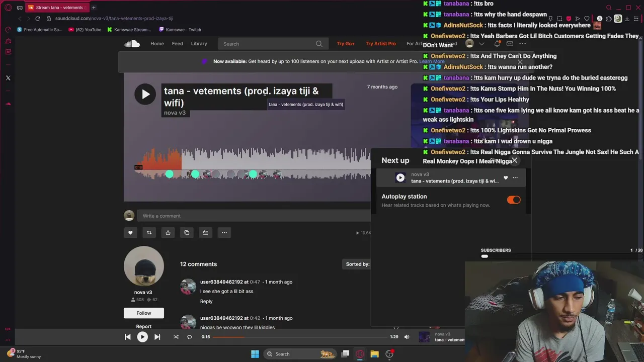This screenshot has width=644, height=362.
Task: Click the nova v3 artist name under the title
Action: coord(175,113)
